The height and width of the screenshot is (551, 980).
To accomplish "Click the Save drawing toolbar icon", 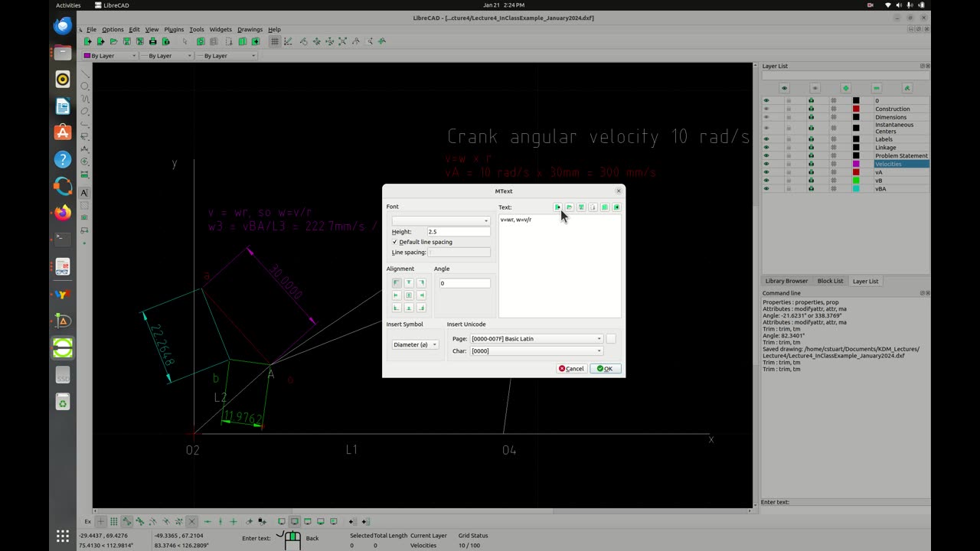I will coord(127,41).
